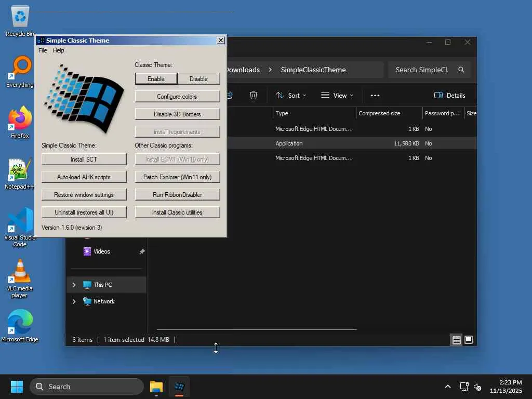Click Patch Explorer (Win11 only) button

[177, 177]
